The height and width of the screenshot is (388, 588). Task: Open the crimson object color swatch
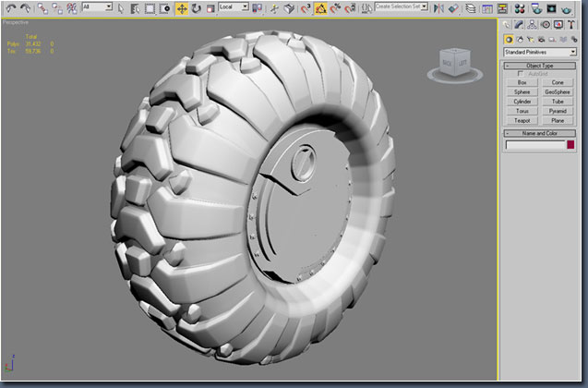click(x=570, y=145)
